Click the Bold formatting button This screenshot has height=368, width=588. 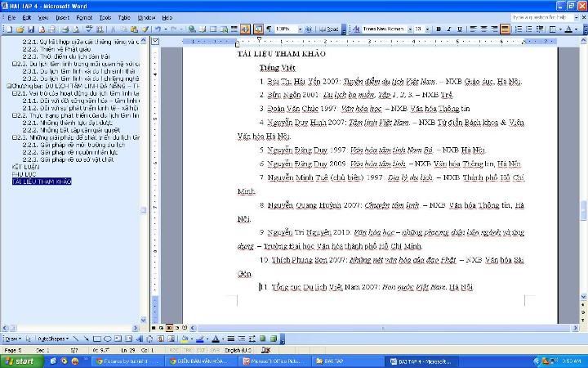coord(438,29)
